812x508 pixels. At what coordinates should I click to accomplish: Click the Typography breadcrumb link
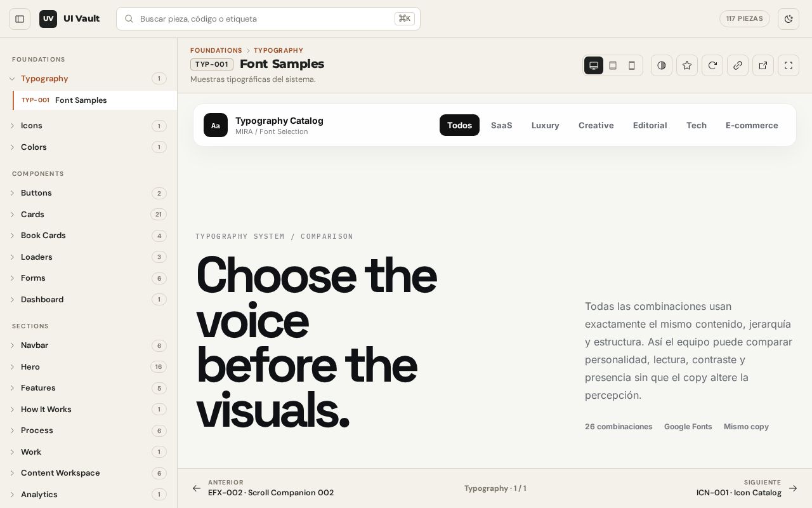(278, 50)
